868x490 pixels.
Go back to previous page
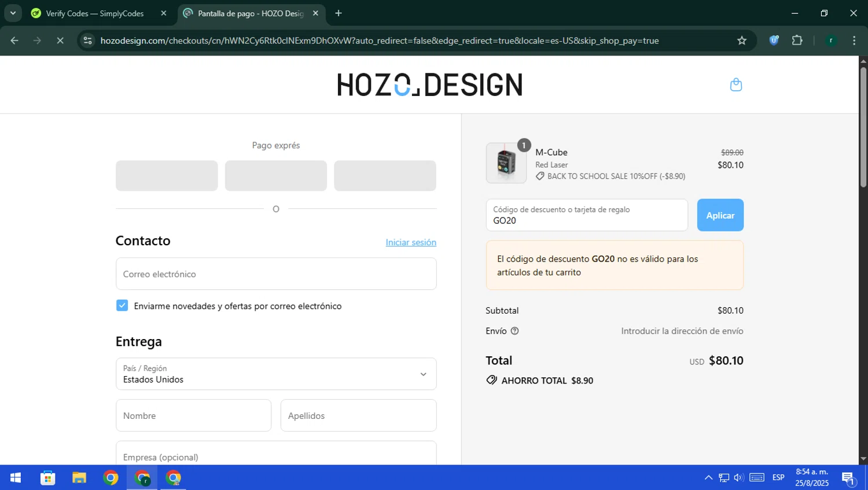point(14,40)
